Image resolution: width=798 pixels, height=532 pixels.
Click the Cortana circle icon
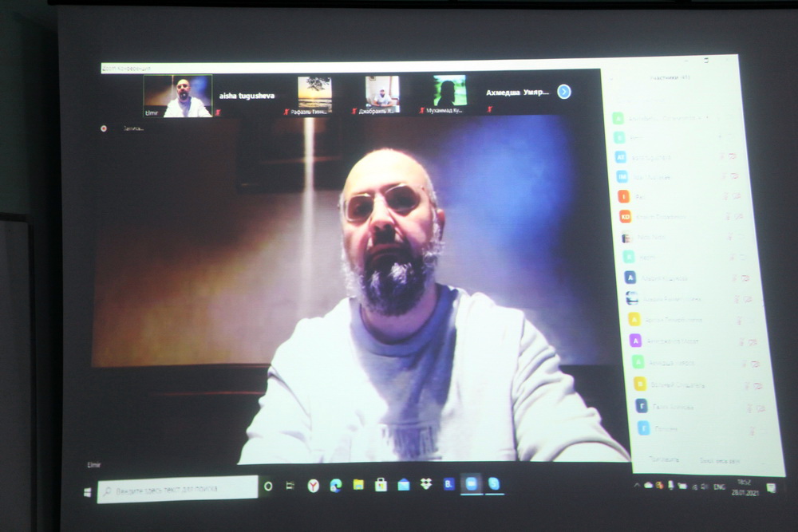click(268, 486)
